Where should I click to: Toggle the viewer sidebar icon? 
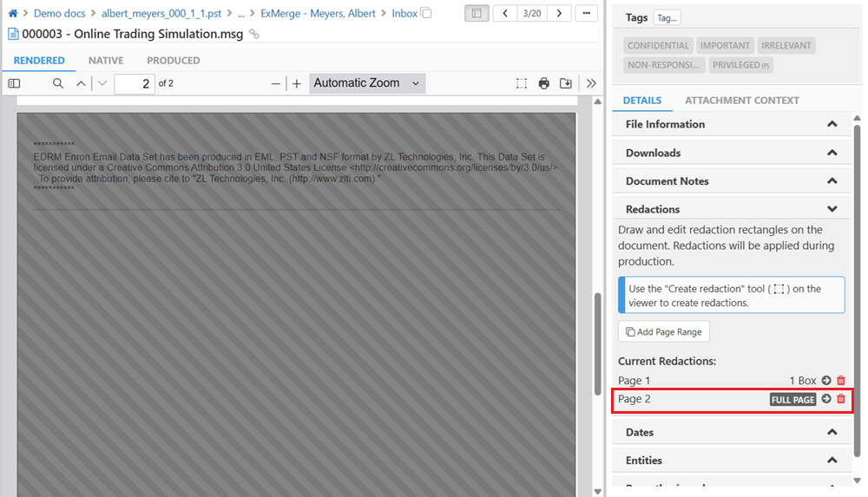(15, 83)
